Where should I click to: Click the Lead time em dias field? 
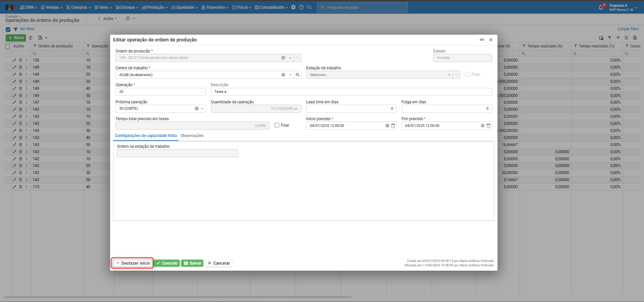click(x=351, y=108)
